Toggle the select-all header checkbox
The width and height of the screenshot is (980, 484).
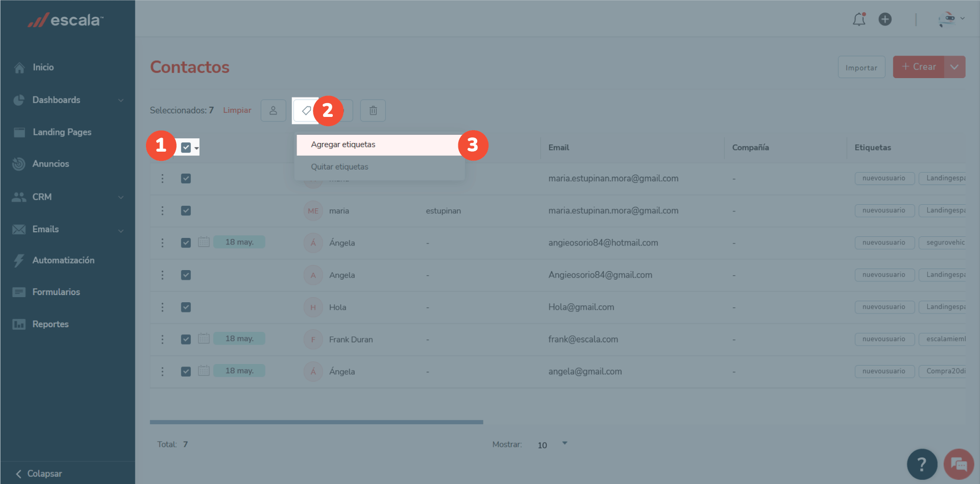pos(186,148)
